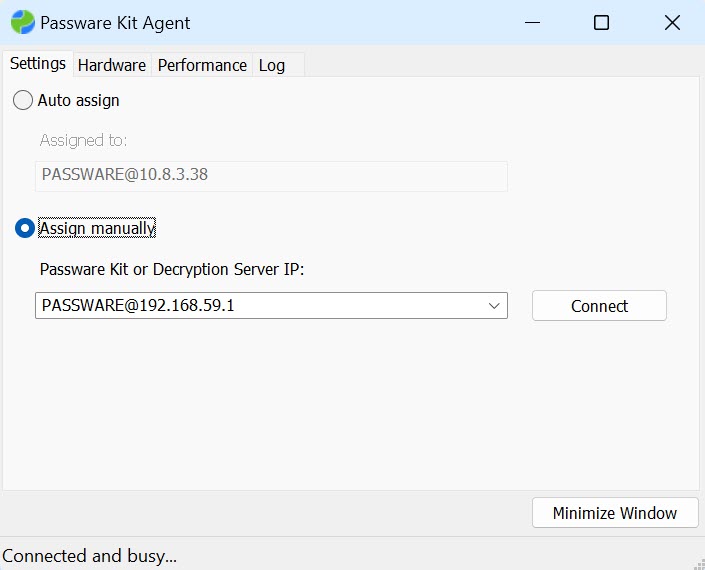
Task: Minimize the Passware Kit Agent window from title bar
Action: coord(532,22)
